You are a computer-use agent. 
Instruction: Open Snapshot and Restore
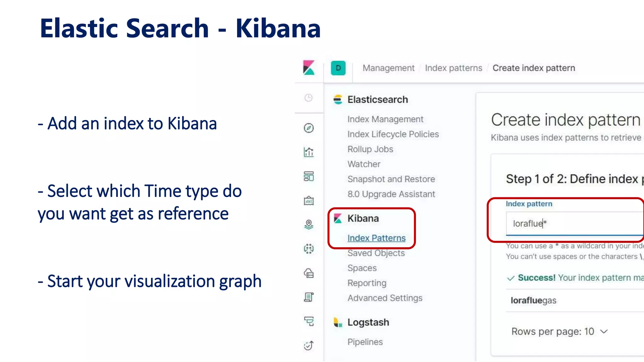(391, 179)
